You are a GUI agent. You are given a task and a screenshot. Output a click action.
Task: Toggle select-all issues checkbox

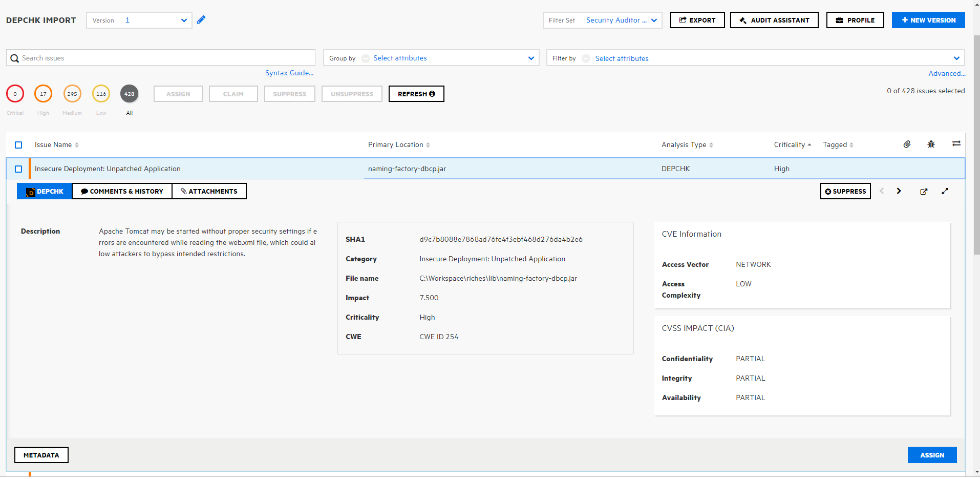click(x=18, y=145)
